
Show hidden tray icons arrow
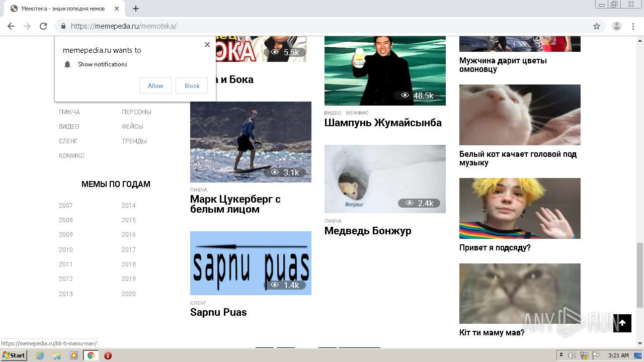coord(561,355)
